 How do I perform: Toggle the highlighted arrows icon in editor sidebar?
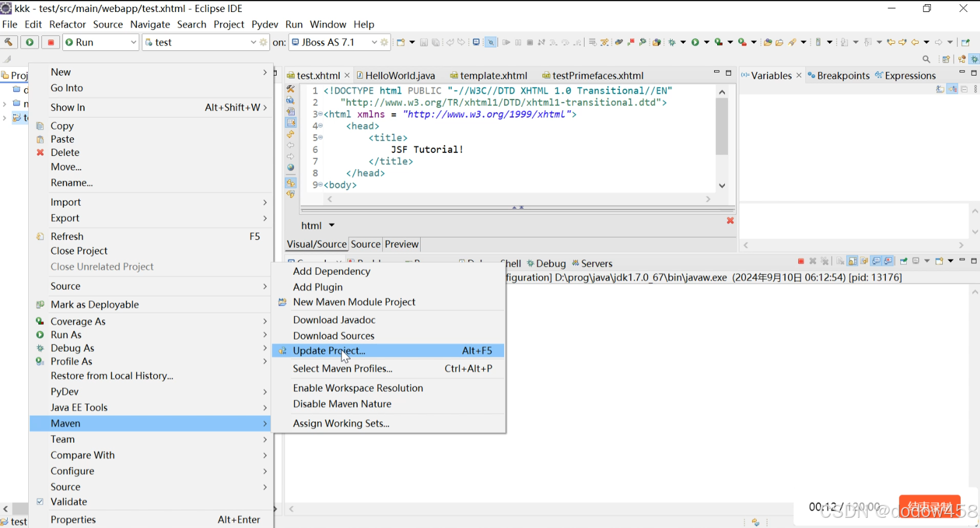291,182
